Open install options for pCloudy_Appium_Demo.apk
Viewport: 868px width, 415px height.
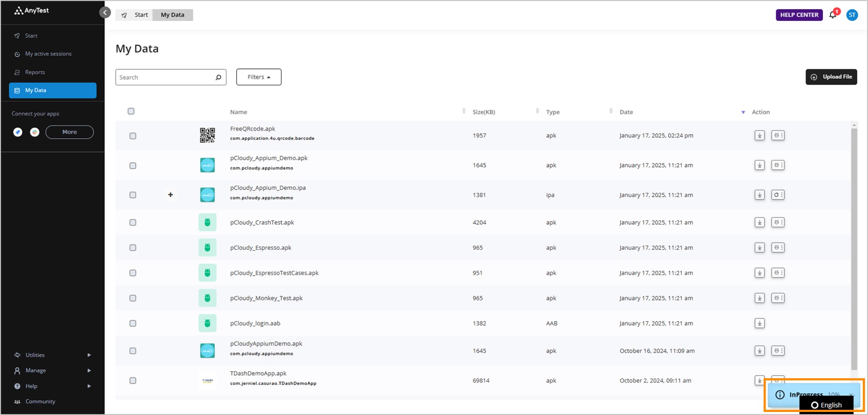778,165
